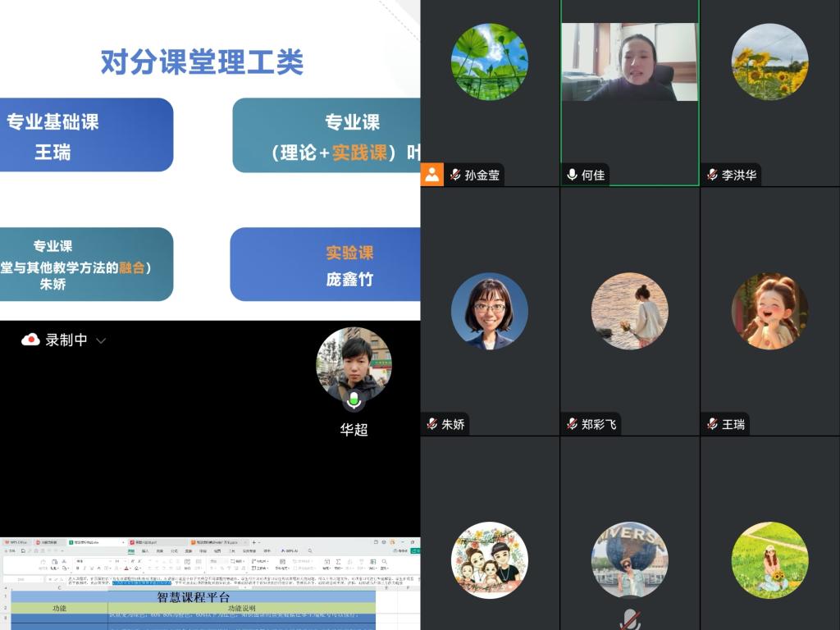Viewport: 840px width, 630px height.
Task: Click the 孙金莹 name label
Action: [482, 175]
